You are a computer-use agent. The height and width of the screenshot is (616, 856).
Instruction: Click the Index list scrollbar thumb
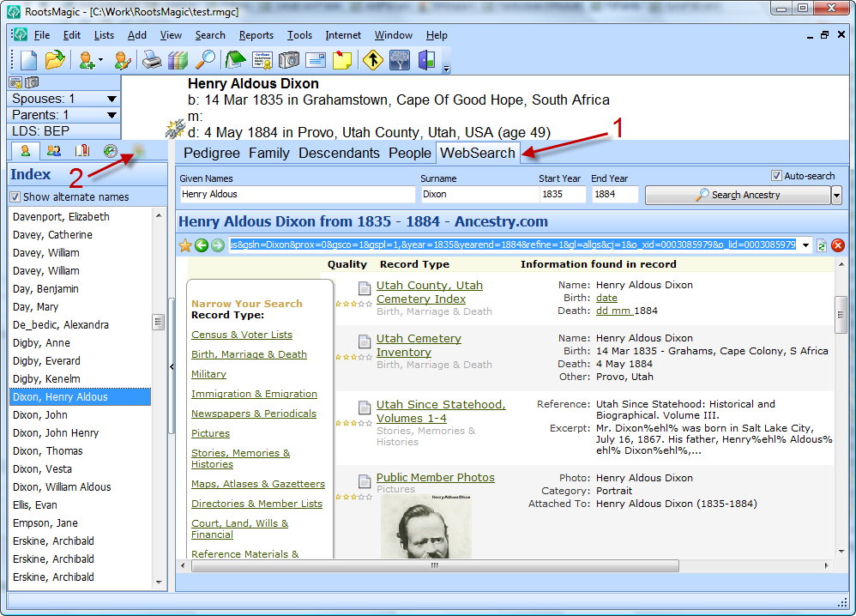tap(159, 323)
